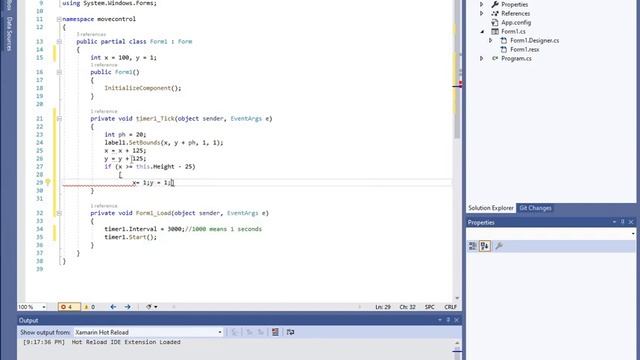Viewport: 640px width, 360px height.
Task: Switch to the Git Changes tab
Action: click(535, 208)
